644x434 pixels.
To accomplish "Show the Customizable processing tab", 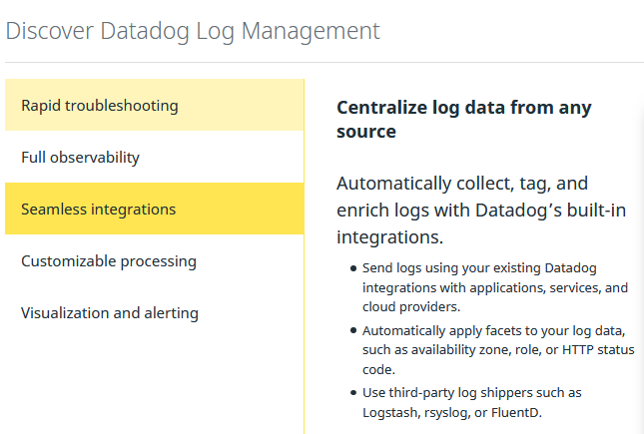I will point(109,262).
